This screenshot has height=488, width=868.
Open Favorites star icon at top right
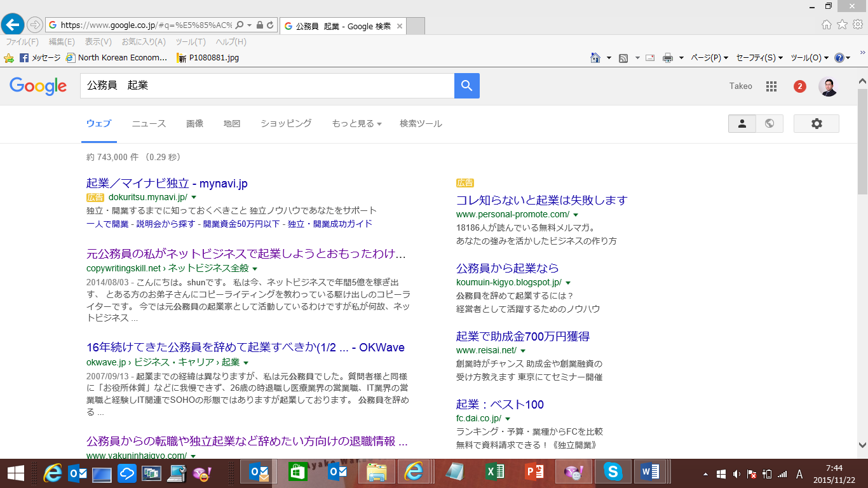click(x=842, y=25)
